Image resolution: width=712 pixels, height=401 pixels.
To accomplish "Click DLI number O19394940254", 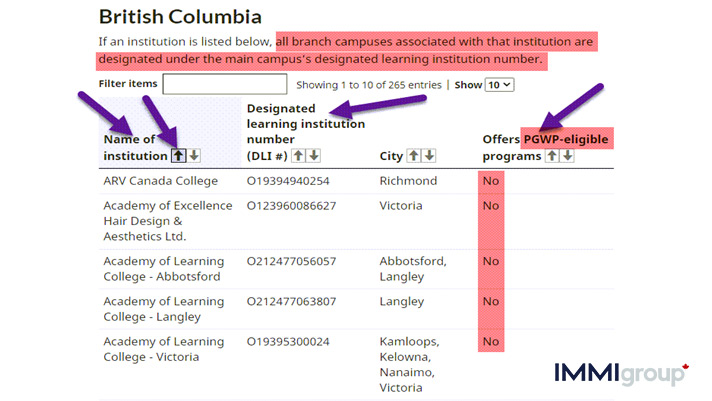I will point(288,181).
